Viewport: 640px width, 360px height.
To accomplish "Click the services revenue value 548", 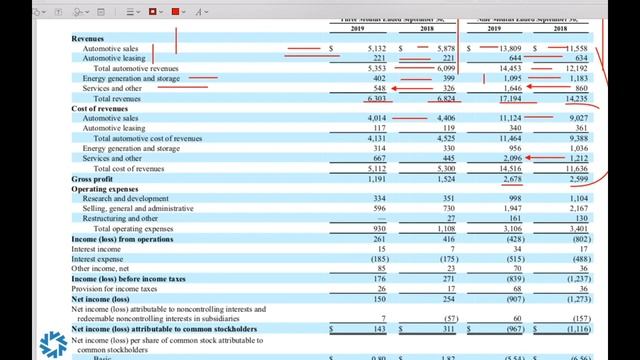I will tap(379, 89).
